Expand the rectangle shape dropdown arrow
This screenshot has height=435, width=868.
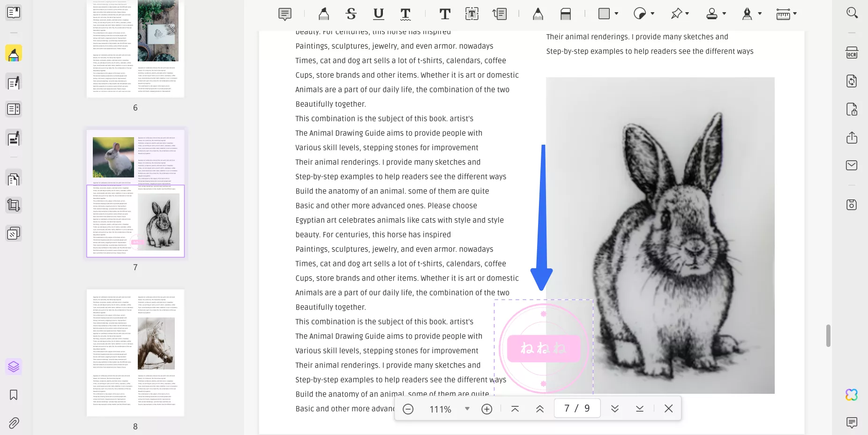[x=616, y=14]
